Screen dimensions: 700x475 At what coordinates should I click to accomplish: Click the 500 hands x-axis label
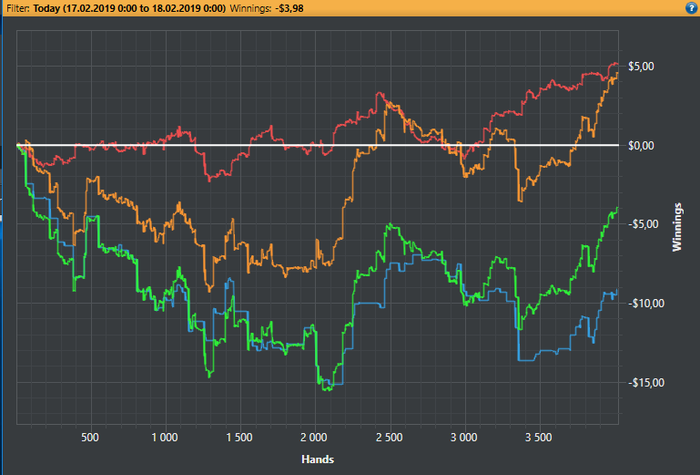click(90, 437)
